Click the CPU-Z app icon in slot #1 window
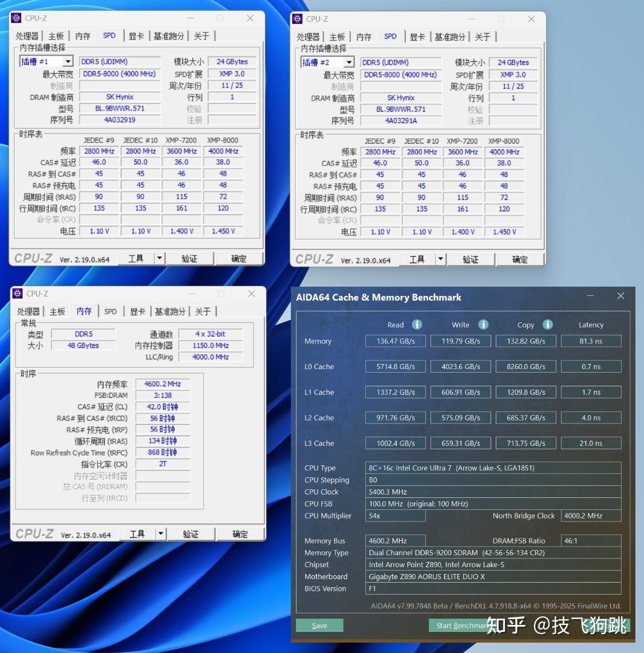The image size is (644, 653). click(x=16, y=18)
